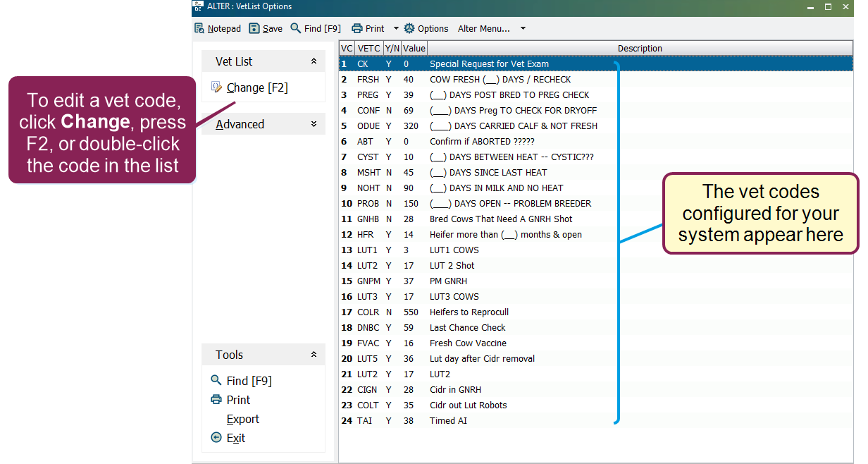Select the ABT Confirm if ABORTED row

tap(595, 142)
